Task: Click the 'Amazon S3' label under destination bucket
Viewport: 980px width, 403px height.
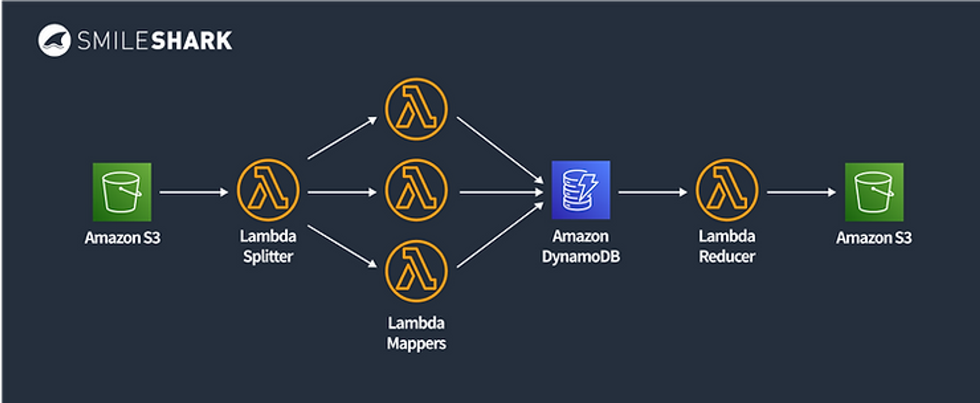Action: coord(874,238)
